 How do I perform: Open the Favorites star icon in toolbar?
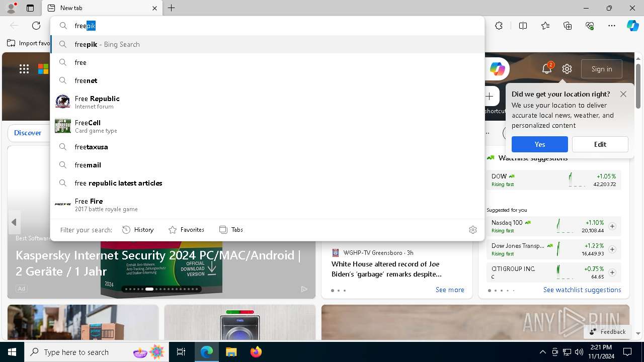[545, 26]
